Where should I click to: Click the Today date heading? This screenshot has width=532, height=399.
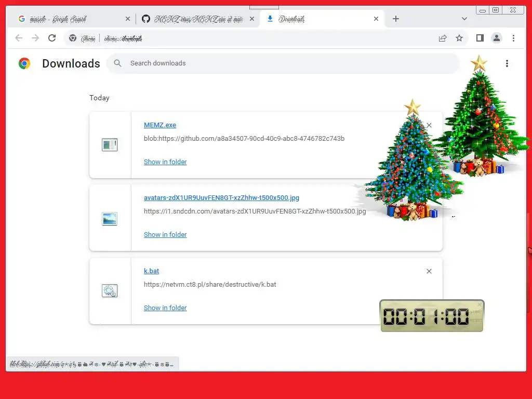(x=99, y=98)
